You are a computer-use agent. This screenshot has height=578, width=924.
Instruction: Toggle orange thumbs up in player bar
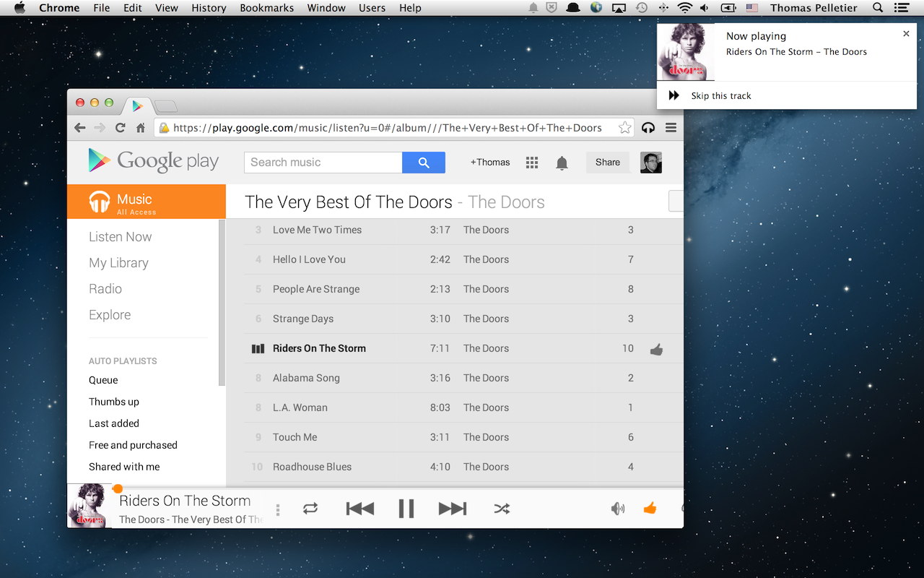(x=650, y=508)
